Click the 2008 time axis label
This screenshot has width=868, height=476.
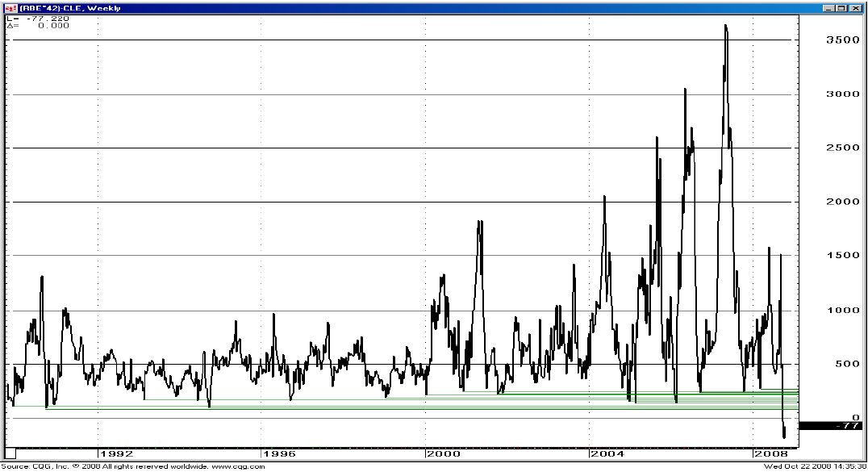pyautogui.click(x=771, y=454)
